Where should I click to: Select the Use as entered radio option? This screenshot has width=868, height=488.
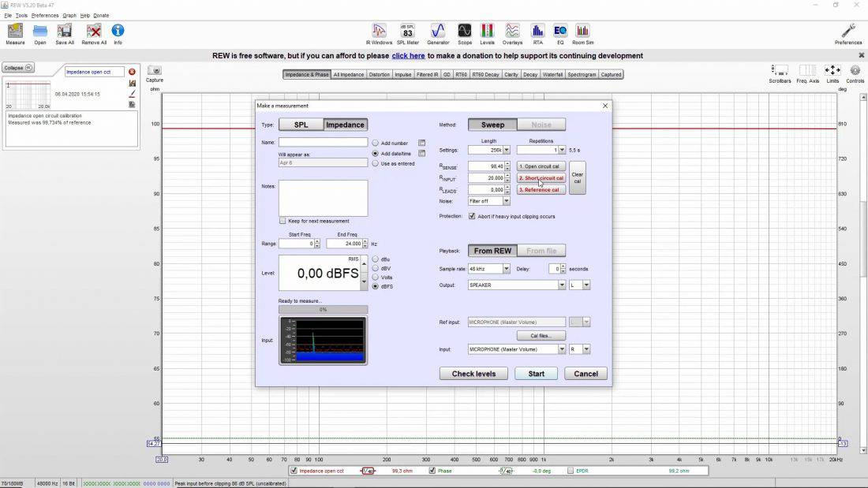[x=375, y=163]
